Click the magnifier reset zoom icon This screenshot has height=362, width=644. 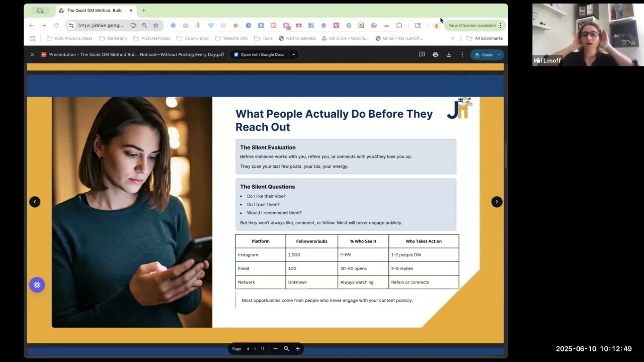286,348
